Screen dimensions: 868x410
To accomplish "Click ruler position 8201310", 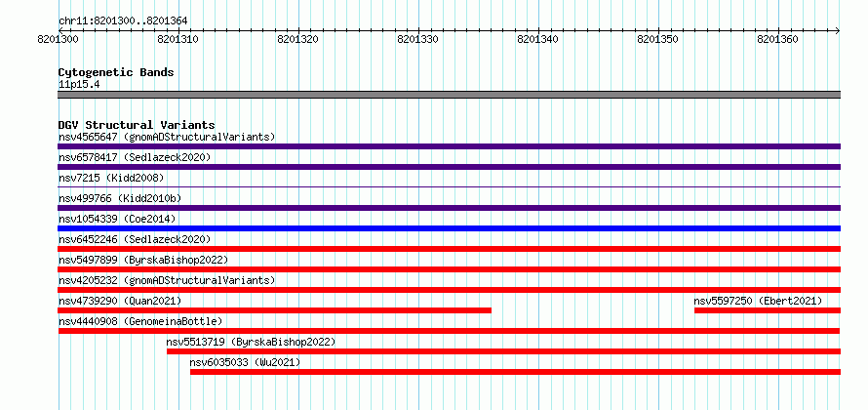I will pyautogui.click(x=178, y=40).
